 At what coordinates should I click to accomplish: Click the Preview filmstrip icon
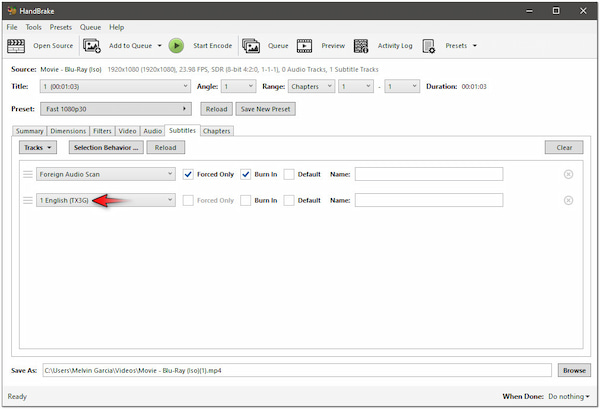click(x=304, y=45)
